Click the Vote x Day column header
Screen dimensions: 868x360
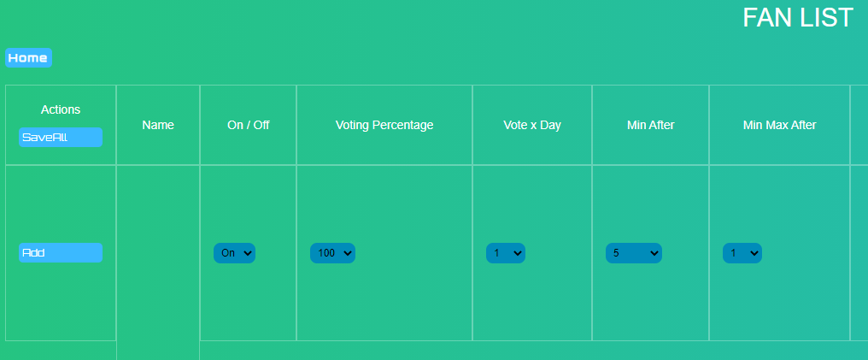click(x=532, y=125)
